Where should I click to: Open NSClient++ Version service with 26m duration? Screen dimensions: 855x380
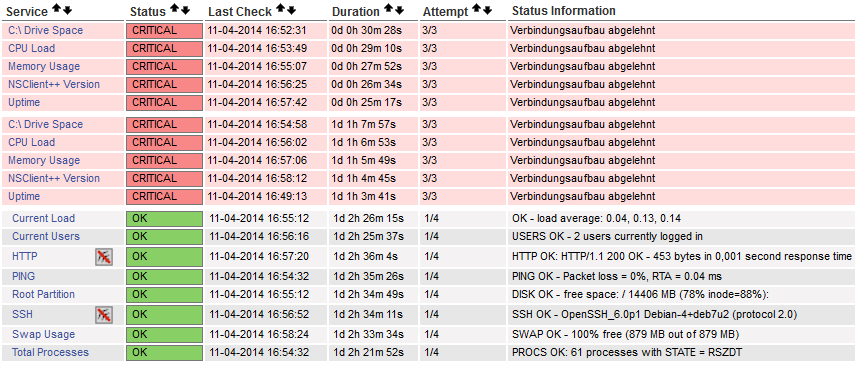[x=54, y=85]
